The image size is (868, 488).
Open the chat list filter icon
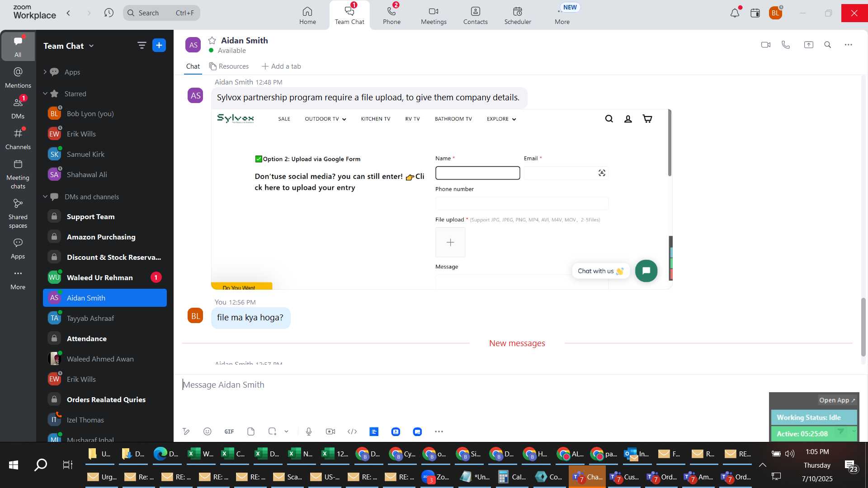(x=142, y=45)
